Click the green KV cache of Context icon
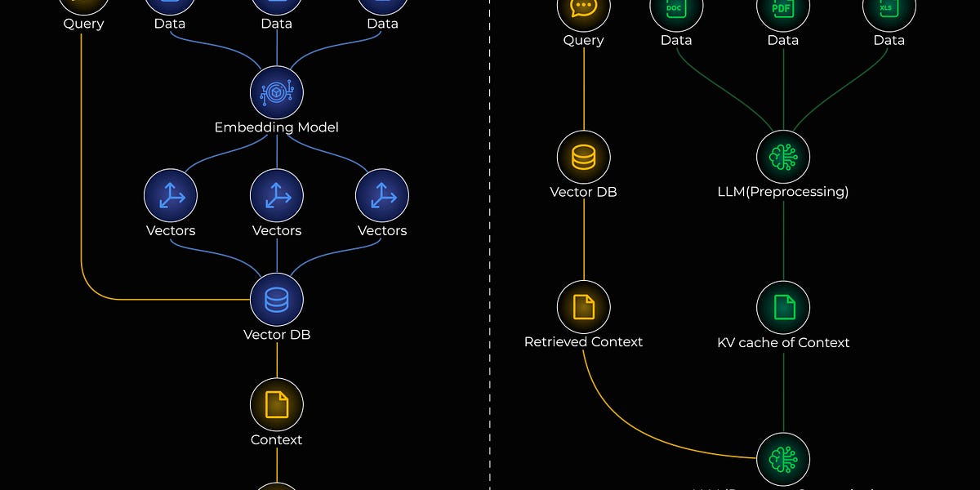Viewport: 980px width, 490px height. point(783,307)
